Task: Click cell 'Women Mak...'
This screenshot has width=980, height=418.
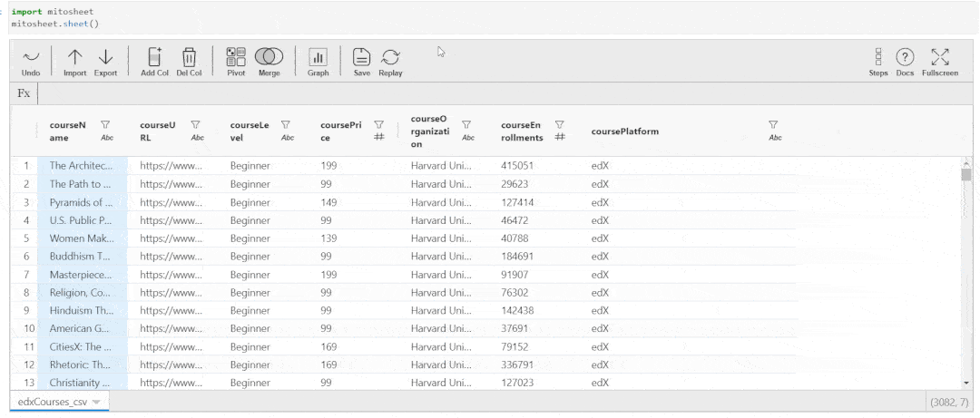Action: (83, 238)
